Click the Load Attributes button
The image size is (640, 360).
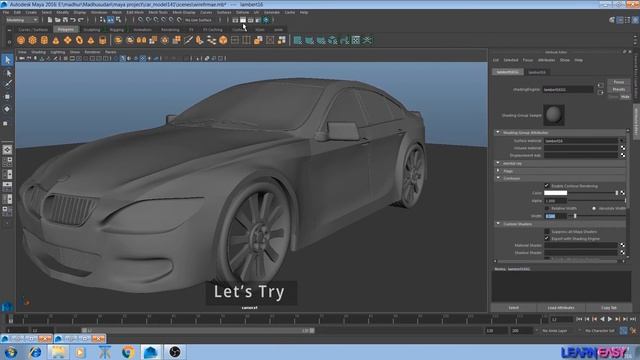(561, 308)
